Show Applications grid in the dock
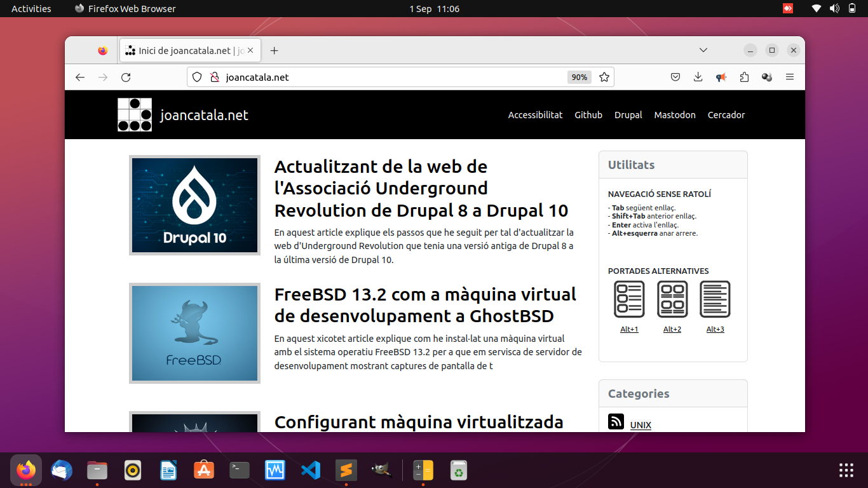This screenshot has height=488, width=868. coord(846,470)
